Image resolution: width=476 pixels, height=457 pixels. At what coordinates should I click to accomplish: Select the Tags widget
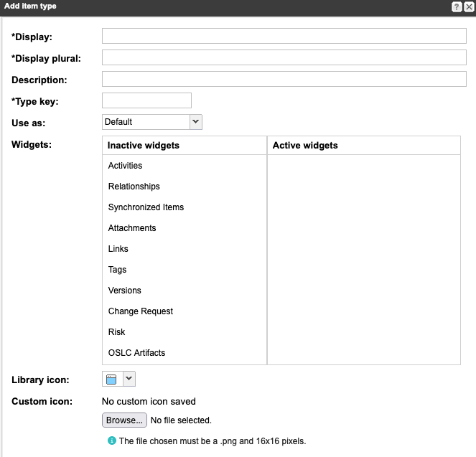tap(117, 270)
